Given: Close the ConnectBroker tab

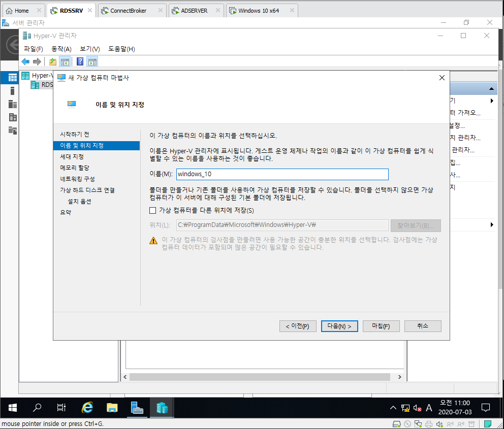Looking at the screenshot, I should [x=160, y=10].
